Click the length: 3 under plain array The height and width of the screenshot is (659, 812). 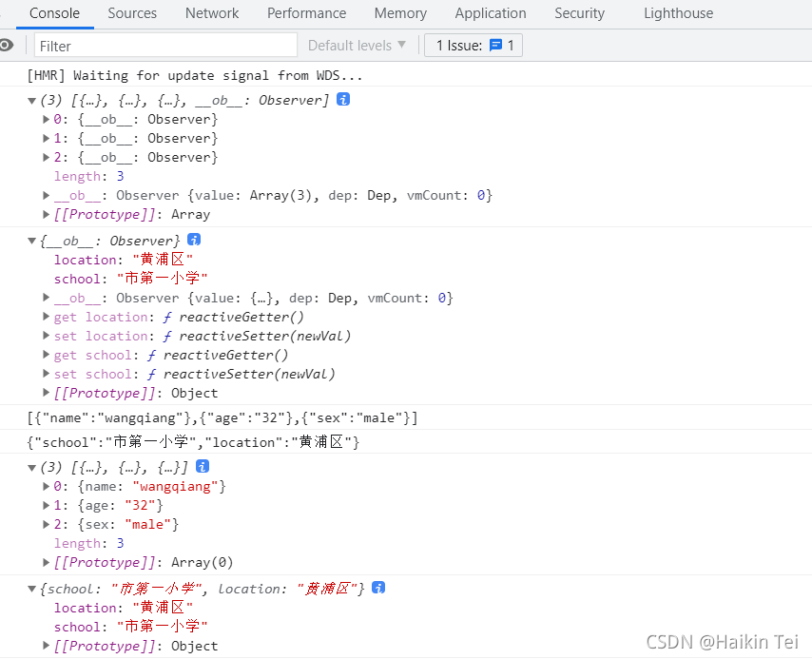click(89, 544)
